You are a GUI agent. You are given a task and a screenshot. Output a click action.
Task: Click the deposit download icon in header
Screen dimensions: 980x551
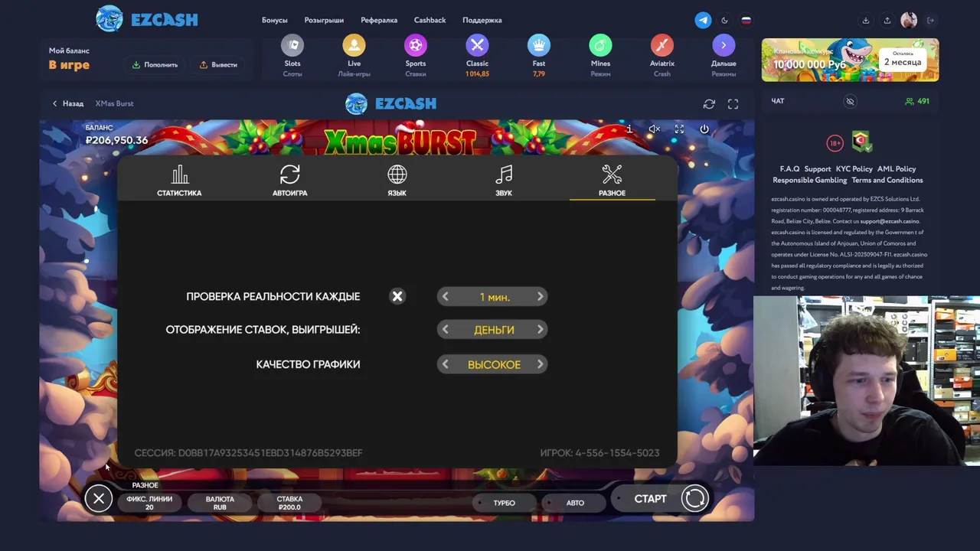coord(866,21)
